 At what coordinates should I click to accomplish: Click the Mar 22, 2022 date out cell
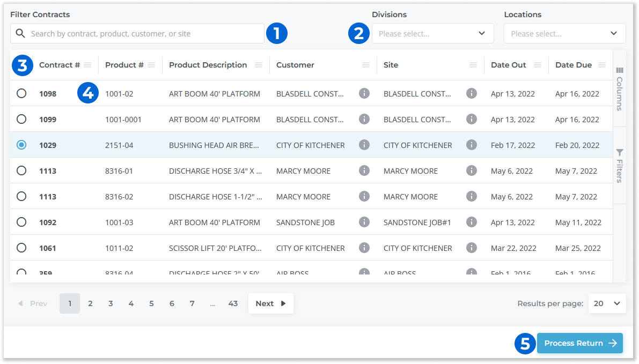[513, 248]
